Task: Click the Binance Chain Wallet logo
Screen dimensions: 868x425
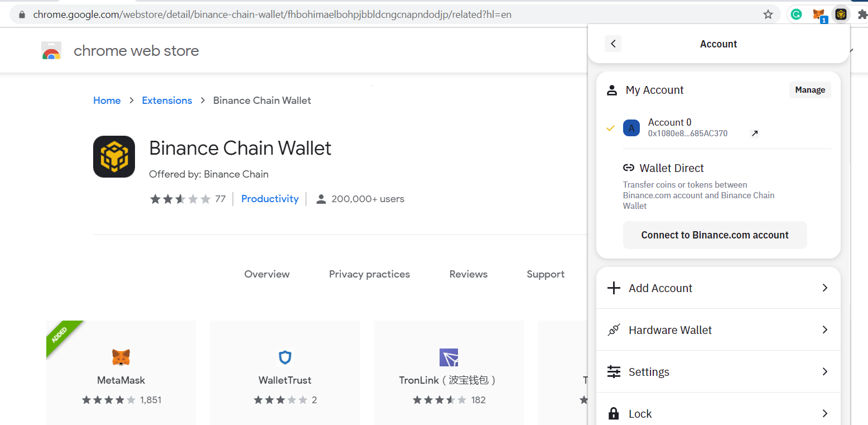Action: [x=114, y=156]
